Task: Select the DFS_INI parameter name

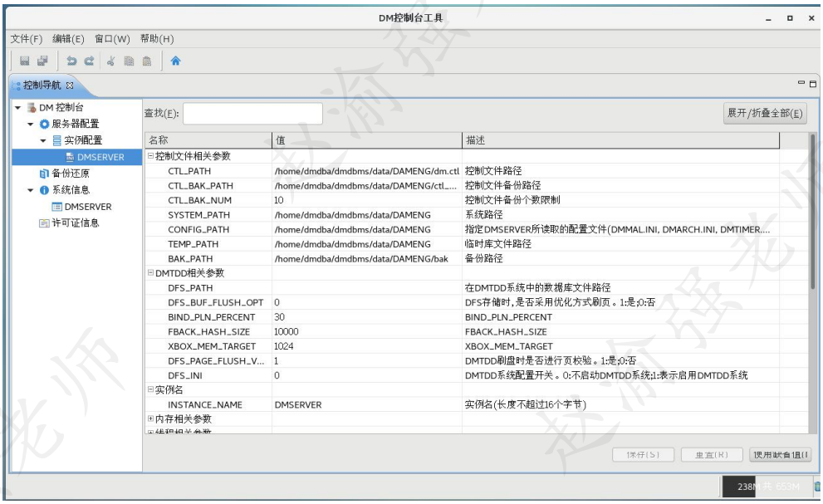Action: coord(185,375)
